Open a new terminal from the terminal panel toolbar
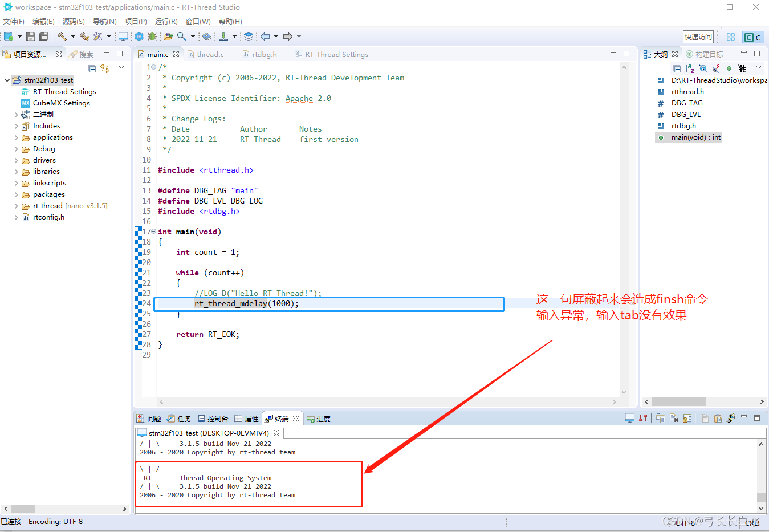The width and height of the screenshot is (769, 532). (x=630, y=419)
